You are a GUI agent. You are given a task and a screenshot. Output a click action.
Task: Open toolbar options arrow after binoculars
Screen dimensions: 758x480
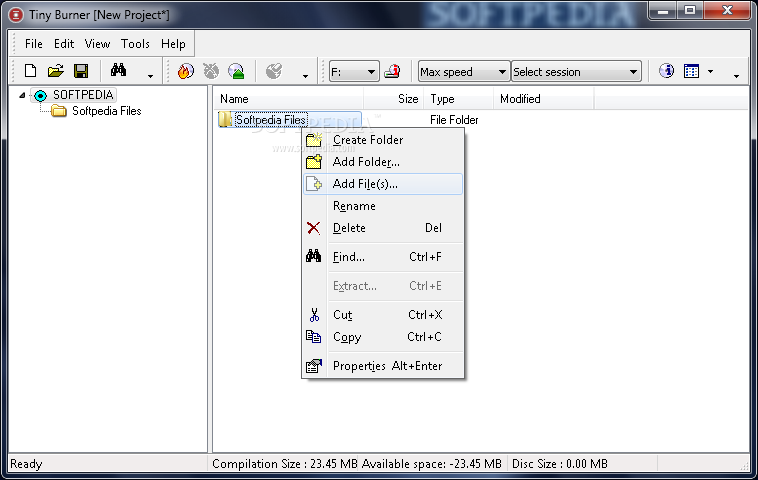[x=150, y=76]
